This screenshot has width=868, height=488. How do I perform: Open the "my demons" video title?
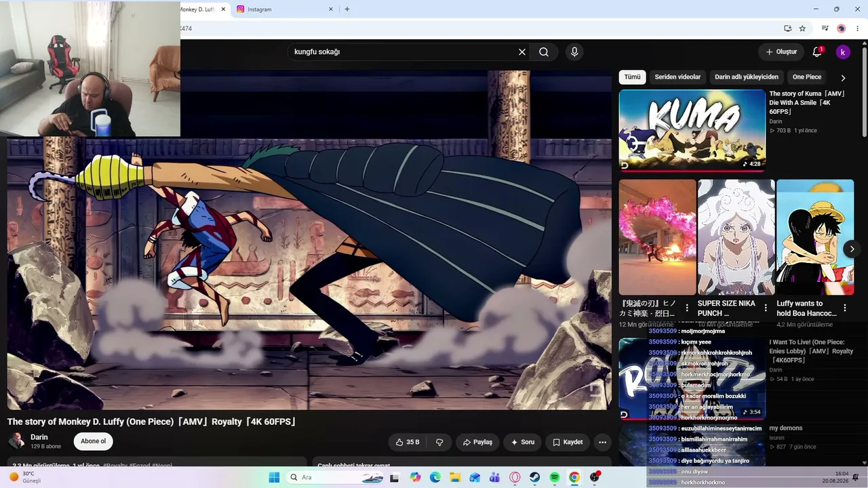coord(786,428)
